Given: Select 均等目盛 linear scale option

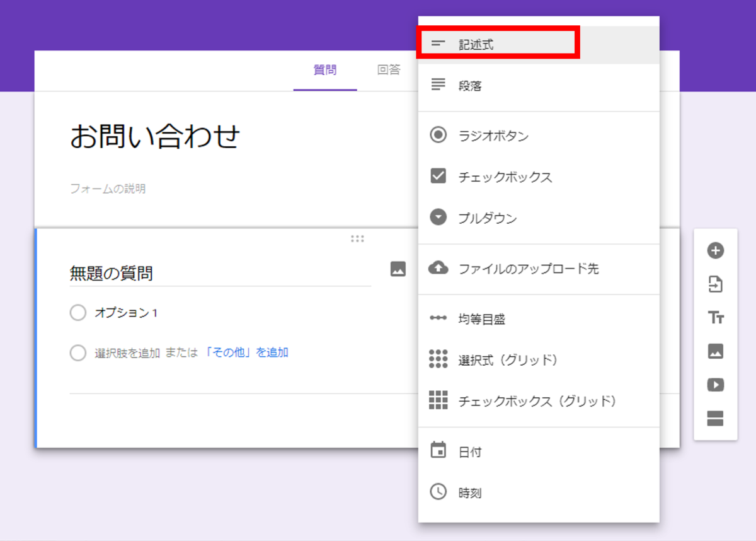Looking at the screenshot, I should pyautogui.click(x=539, y=319).
